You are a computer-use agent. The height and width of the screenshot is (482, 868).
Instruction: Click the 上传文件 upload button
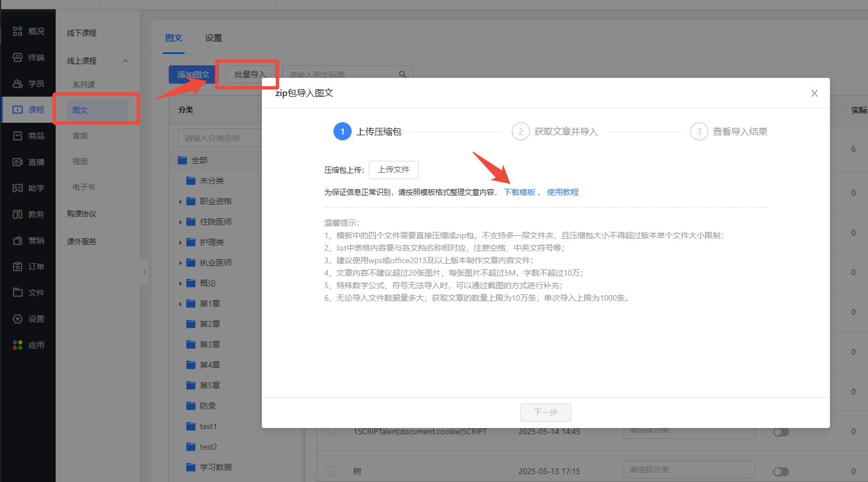click(x=393, y=169)
